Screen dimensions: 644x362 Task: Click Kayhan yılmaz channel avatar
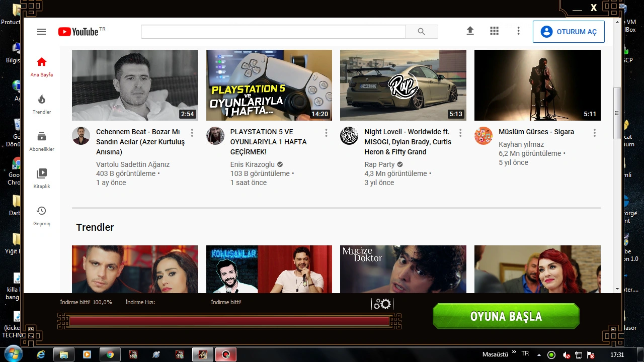click(484, 136)
